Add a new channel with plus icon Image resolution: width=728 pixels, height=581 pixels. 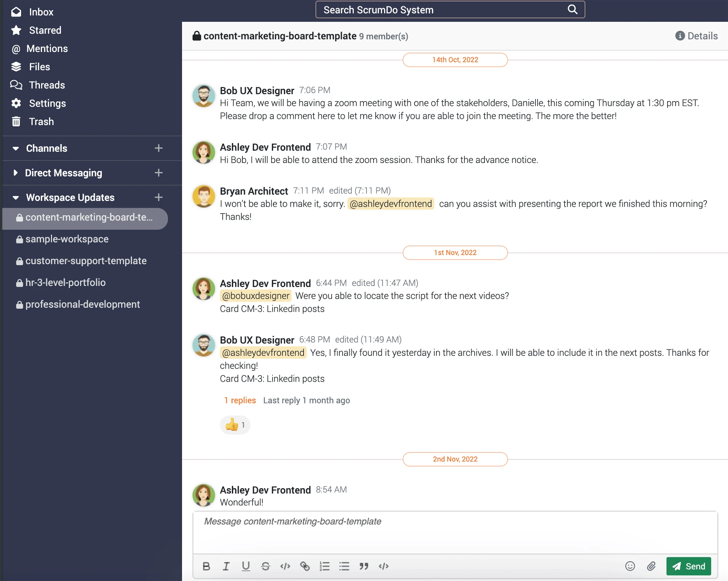[158, 148]
